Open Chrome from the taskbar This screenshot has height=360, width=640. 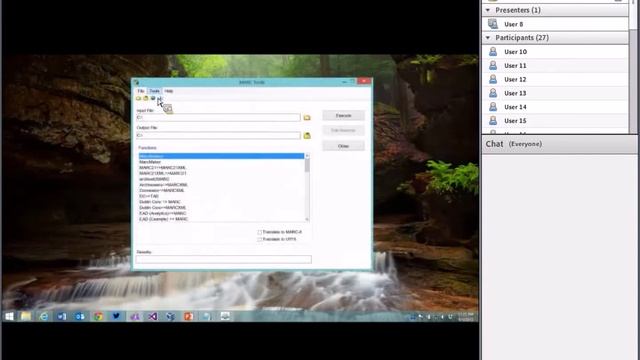coord(98,316)
